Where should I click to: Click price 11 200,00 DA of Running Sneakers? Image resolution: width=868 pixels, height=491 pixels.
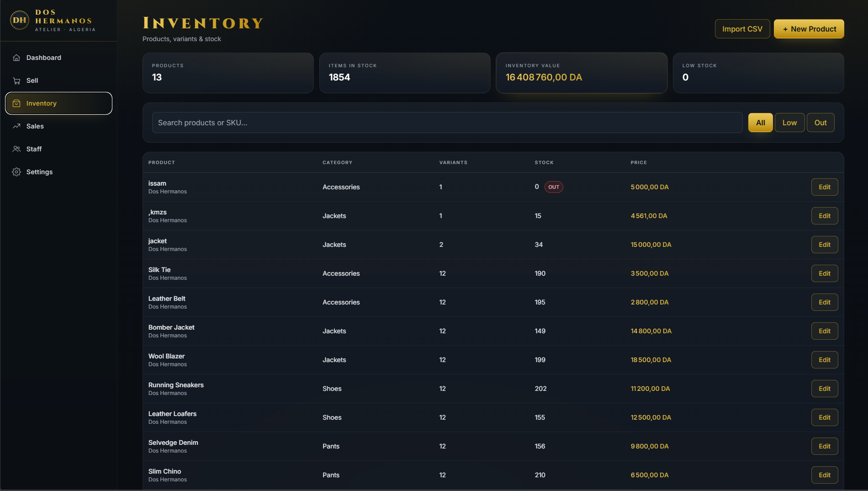(x=650, y=389)
